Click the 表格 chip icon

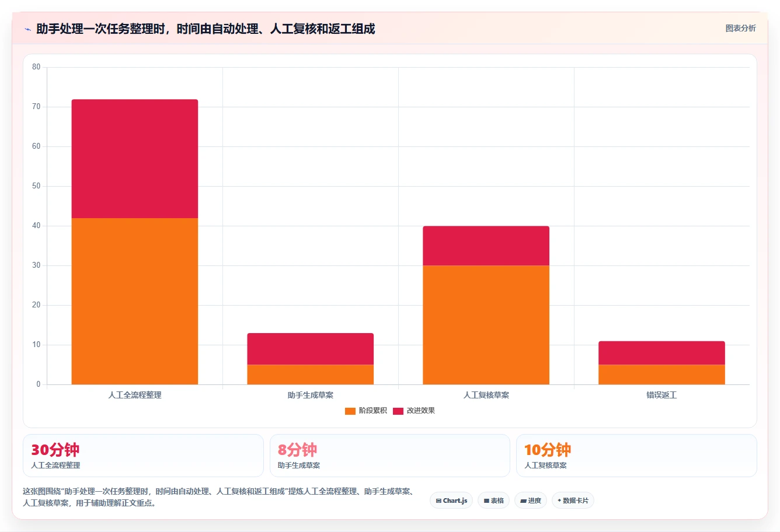(486, 501)
